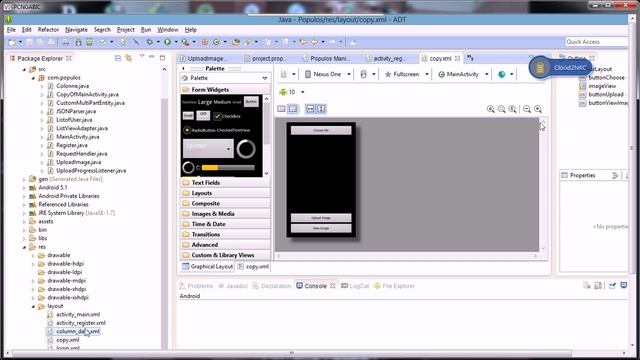Zoom out the layout canvas

(527, 109)
